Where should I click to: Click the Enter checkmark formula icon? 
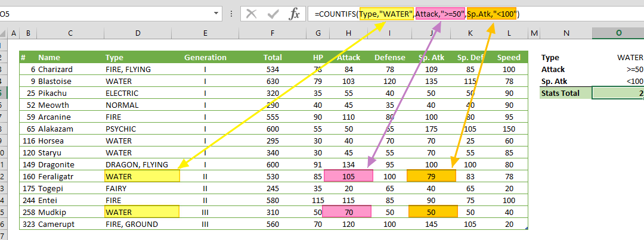273,14
